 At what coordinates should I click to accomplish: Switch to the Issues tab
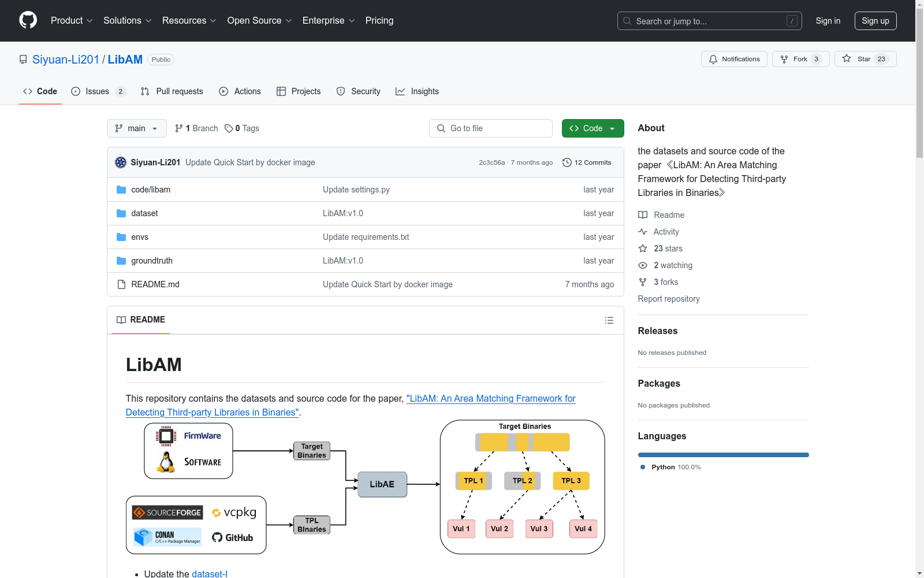click(x=98, y=91)
